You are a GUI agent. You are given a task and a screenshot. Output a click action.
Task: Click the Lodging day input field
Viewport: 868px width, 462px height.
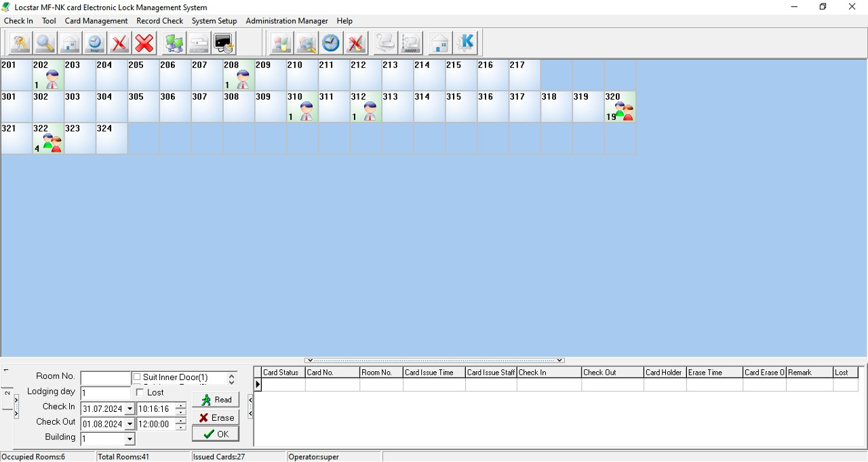(x=106, y=393)
